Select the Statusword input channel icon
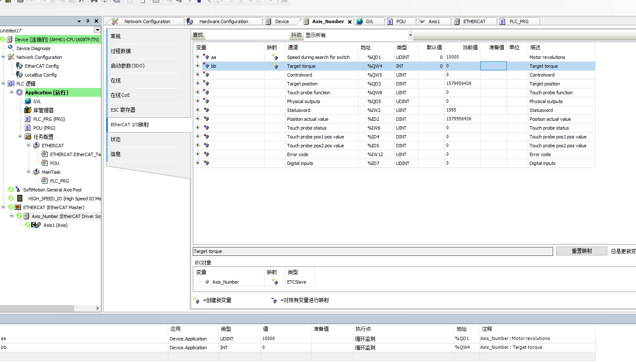 pos(206,110)
